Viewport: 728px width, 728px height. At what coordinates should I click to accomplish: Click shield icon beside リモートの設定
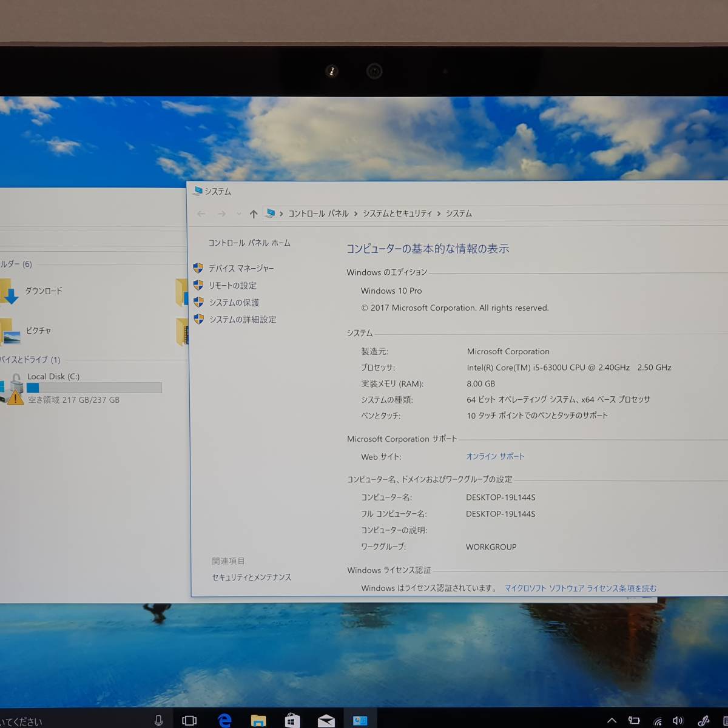[x=198, y=285]
